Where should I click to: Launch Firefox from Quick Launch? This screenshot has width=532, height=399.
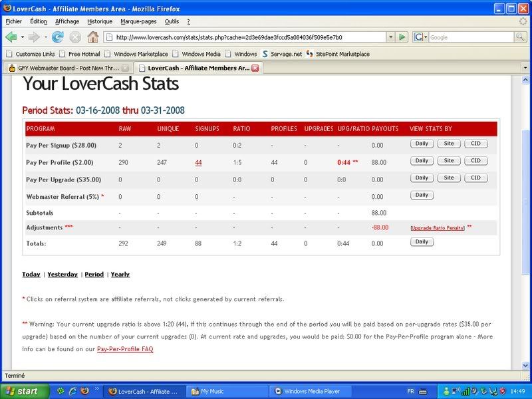tap(85, 391)
